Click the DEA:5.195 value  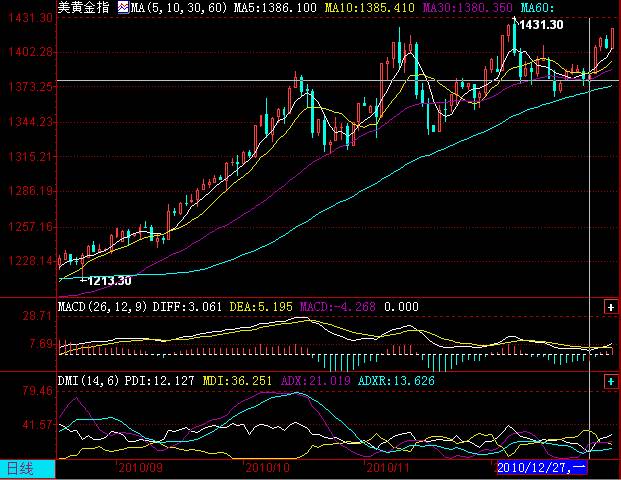click(x=261, y=307)
